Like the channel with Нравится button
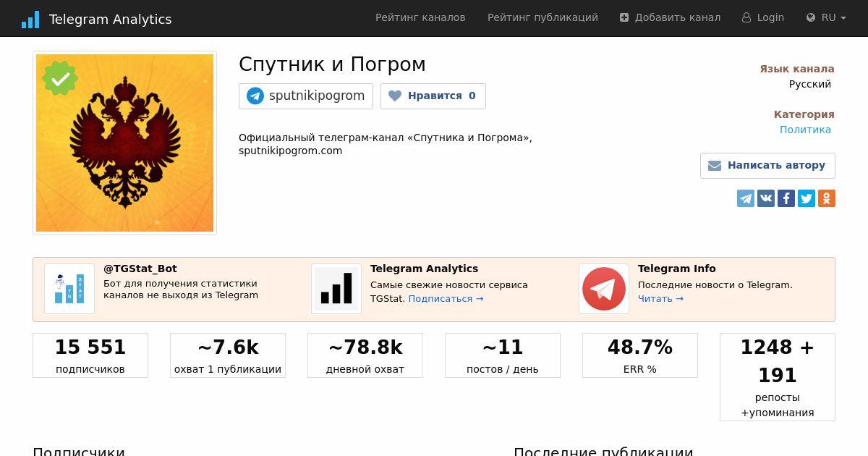The width and height of the screenshot is (868, 456). point(433,96)
